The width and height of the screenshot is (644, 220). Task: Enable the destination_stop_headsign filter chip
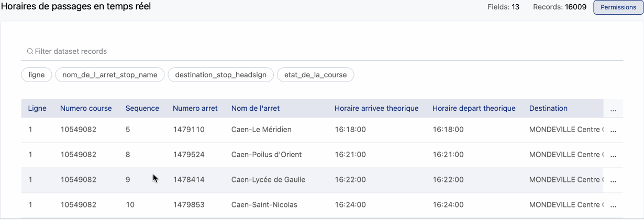(x=220, y=75)
